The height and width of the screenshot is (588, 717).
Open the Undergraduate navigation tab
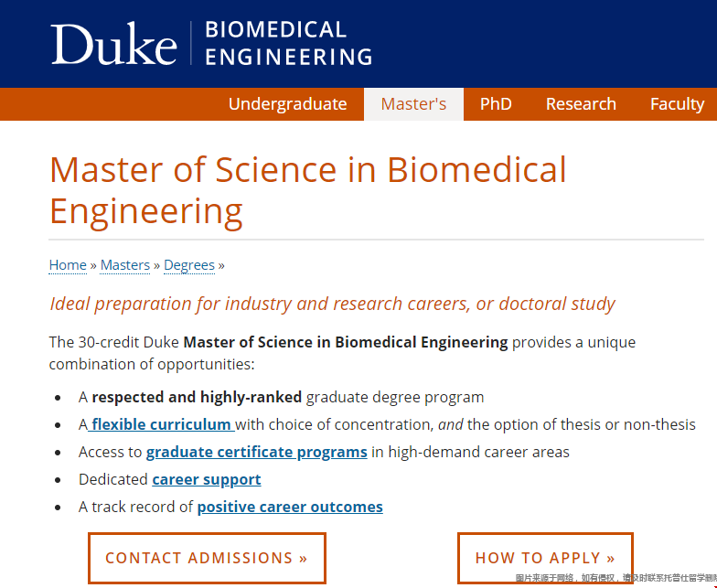(287, 104)
